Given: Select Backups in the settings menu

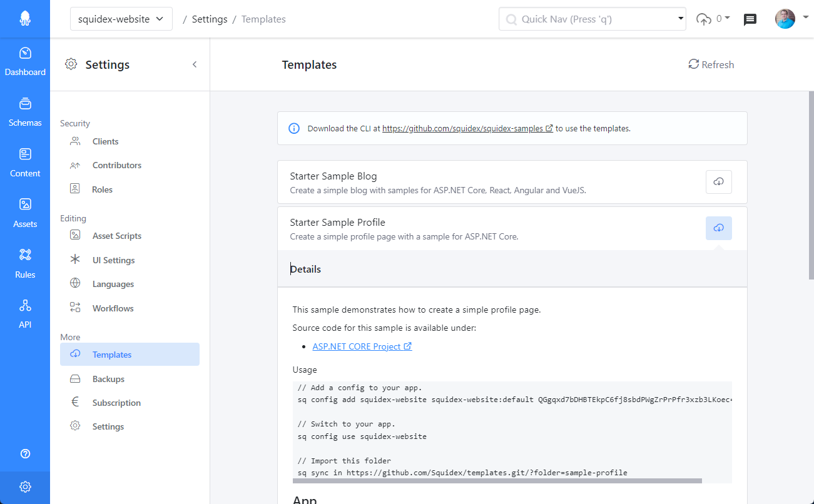Looking at the screenshot, I should point(109,378).
